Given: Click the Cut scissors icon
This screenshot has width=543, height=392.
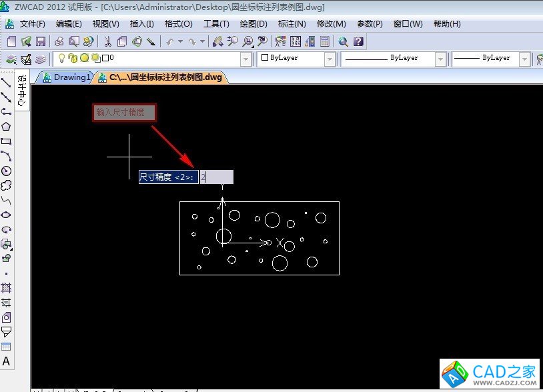Looking at the screenshot, I should 107,41.
